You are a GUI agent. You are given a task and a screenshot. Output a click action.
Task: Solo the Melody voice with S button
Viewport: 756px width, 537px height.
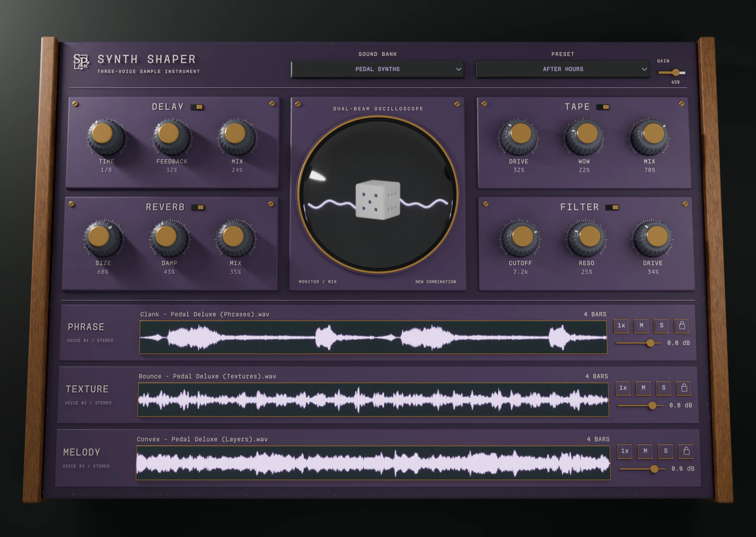(x=666, y=451)
